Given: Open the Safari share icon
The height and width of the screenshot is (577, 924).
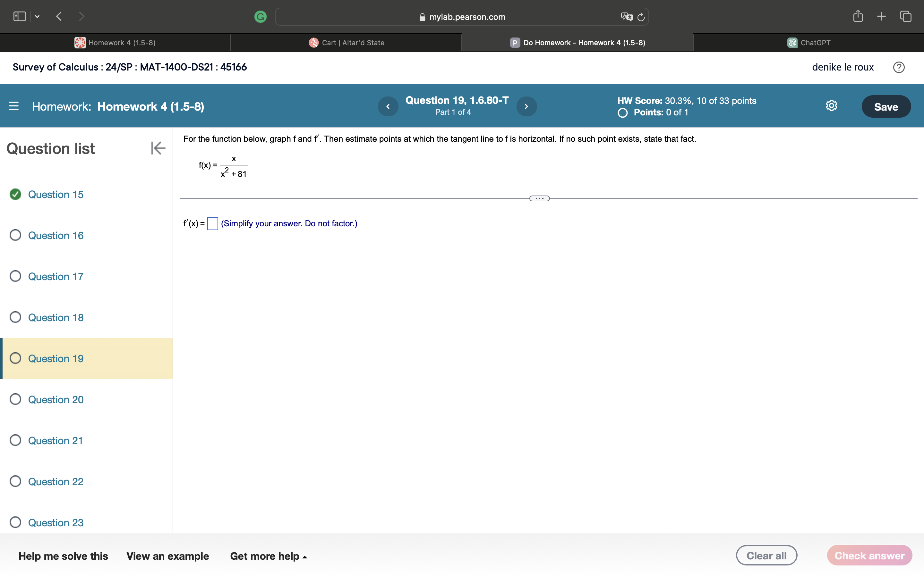Looking at the screenshot, I should pos(858,16).
